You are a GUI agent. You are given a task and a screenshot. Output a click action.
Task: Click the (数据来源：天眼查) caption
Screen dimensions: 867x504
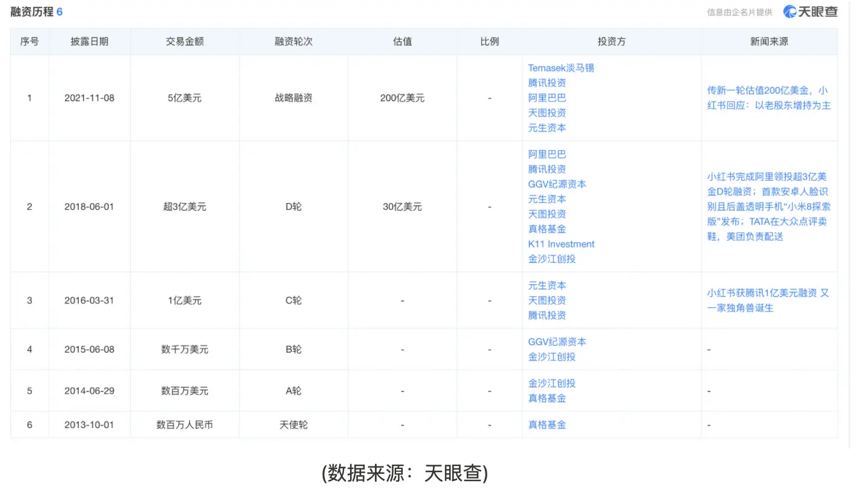tap(405, 473)
